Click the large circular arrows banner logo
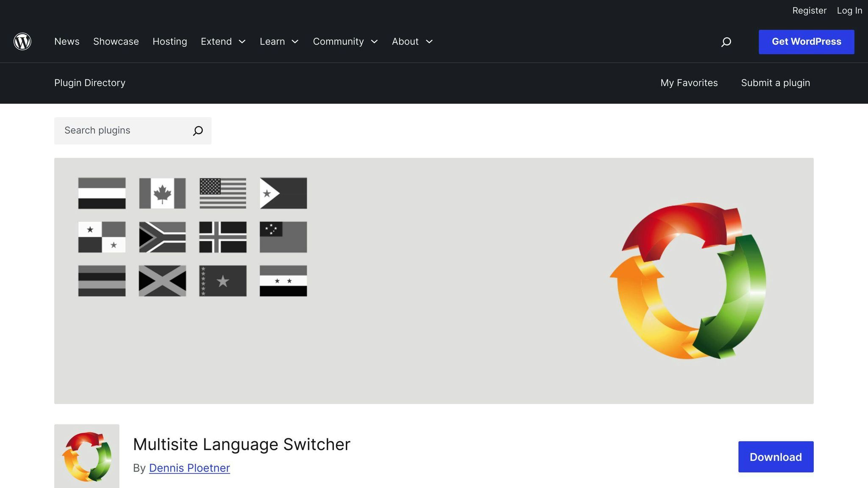 click(x=688, y=281)
